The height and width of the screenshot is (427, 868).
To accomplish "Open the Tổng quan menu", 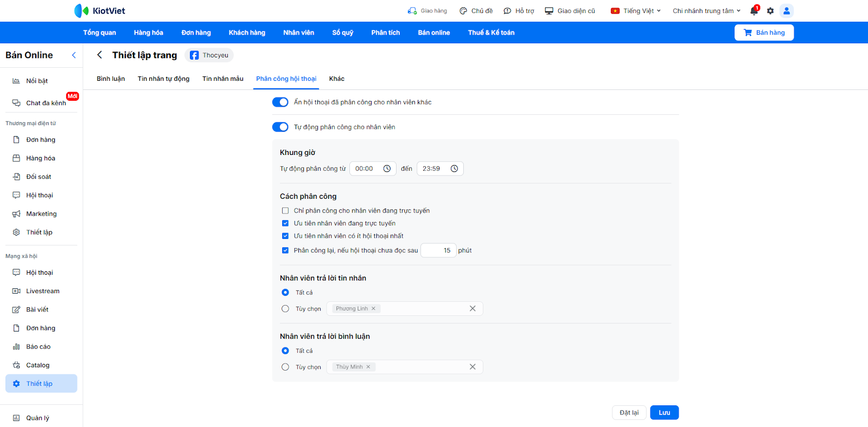I will pyautogui.click(x=100, y=33).
